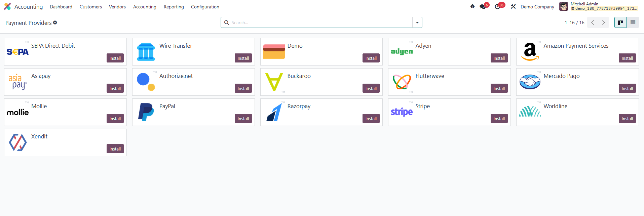The image size is (644, 216).
Task: Open the conversations chat icon
Action: click(x=483, y=7)
